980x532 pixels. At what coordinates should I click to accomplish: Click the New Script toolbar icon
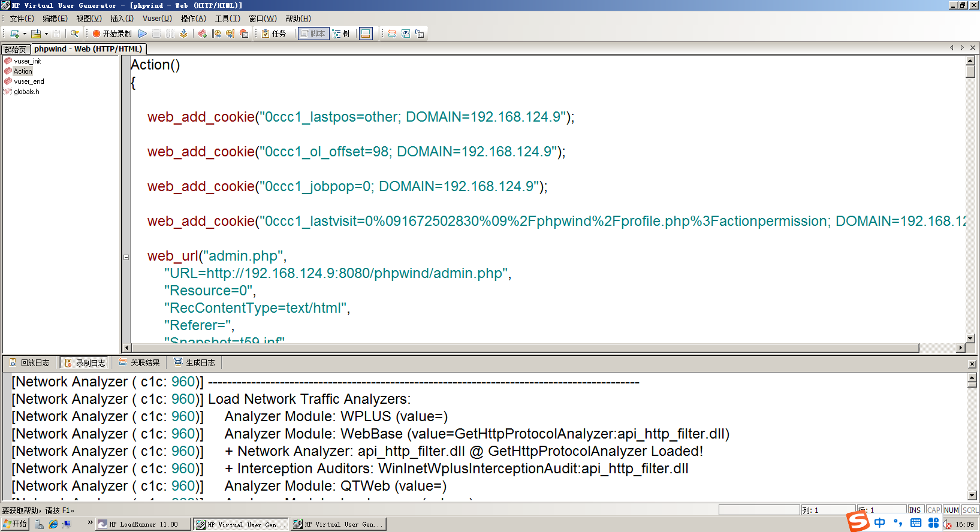tap(14, 34)
